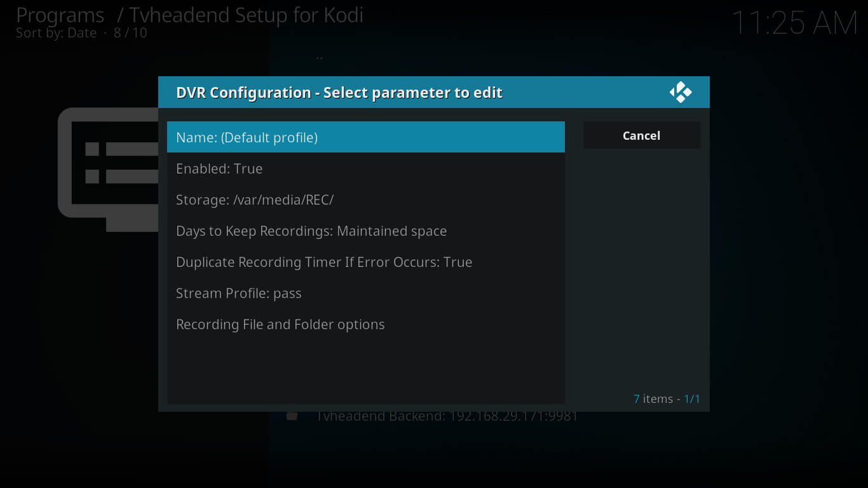Click the 7 items - 1/1 page indicator
The height and width of the screenshot is (488, 868).
click(x=667, y=399)
